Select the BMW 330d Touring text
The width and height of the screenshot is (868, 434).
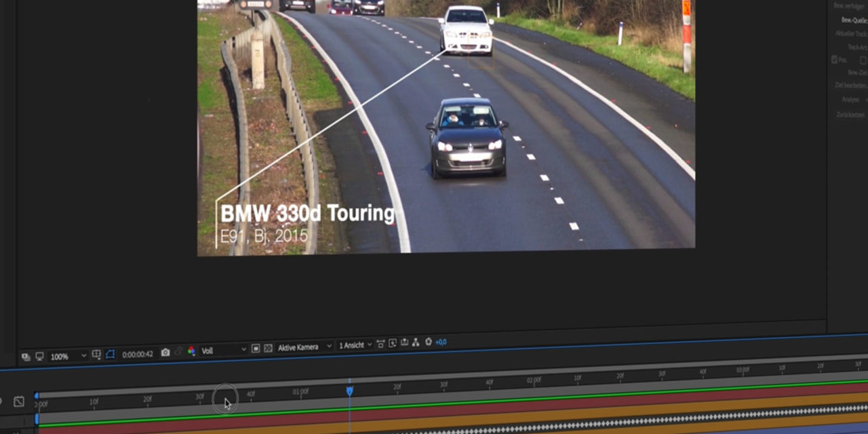(x=307, y=214)
